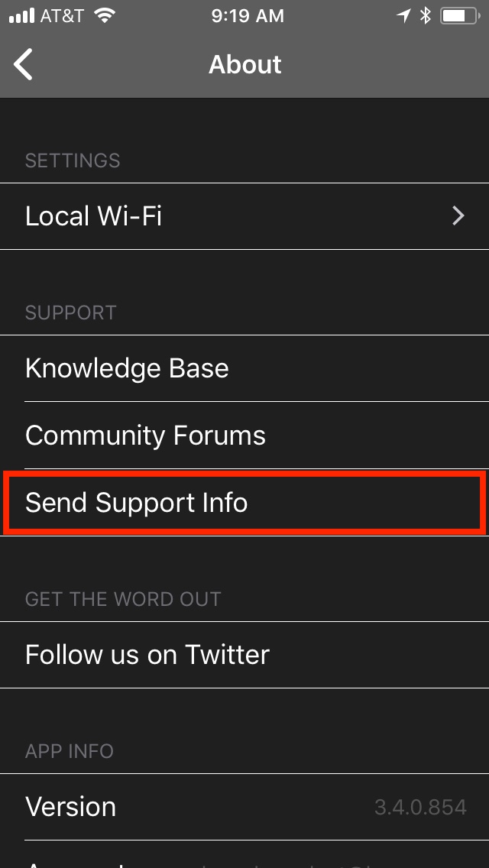Go back using the back arrow
The width and height of the screenshot is (489, 868).
click(23, 64)
